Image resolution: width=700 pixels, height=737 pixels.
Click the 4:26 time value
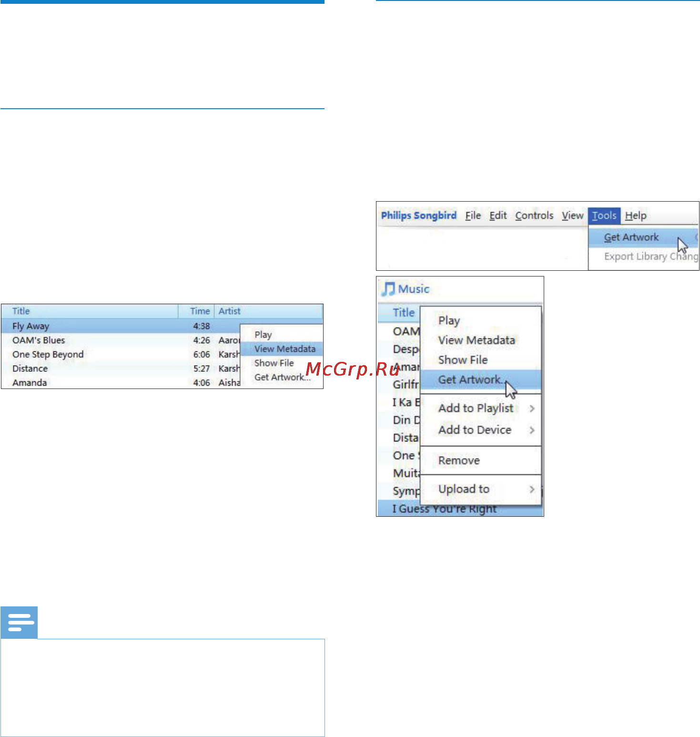pyautogui.click(x=202, y=340)
